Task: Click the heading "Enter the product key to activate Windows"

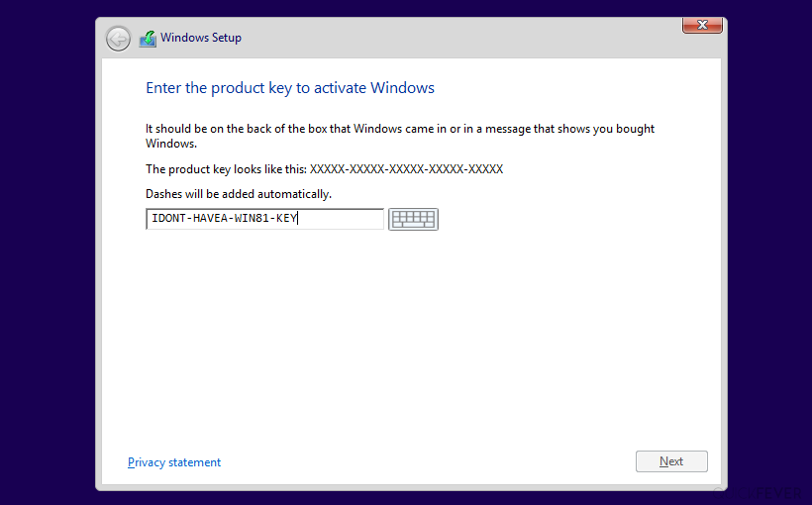Action: tap(290, 88)
